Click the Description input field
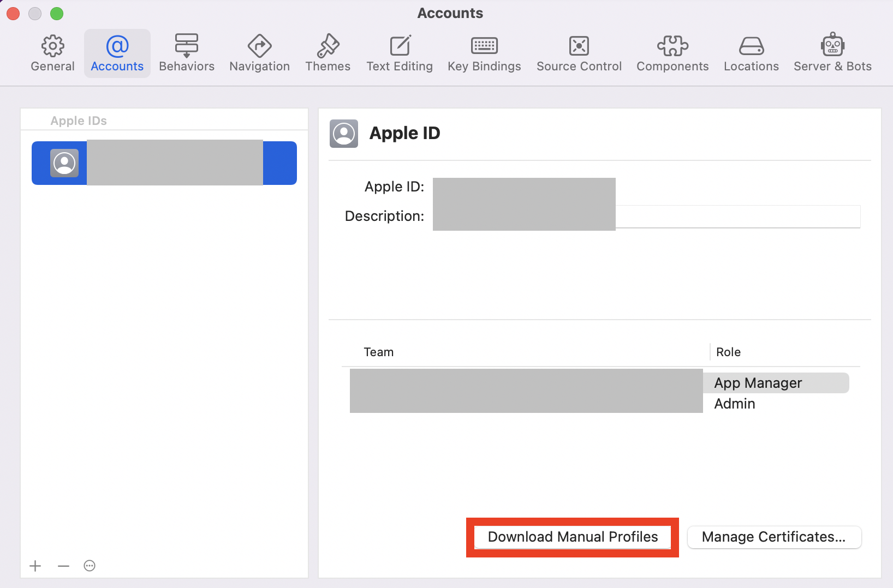This screenshot has width=893, height=588. pyautogui.click(x=646, y=217)
